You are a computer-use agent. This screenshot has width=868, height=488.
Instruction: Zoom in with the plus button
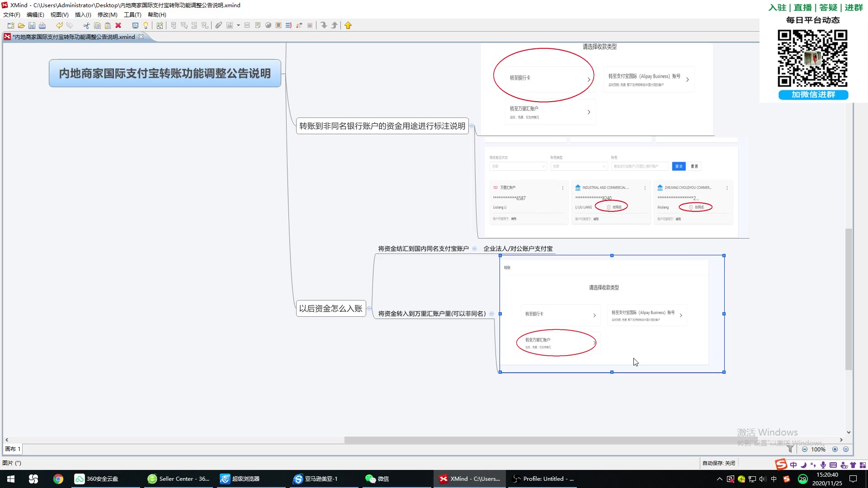pyautogui.click(x=835, y=449)
